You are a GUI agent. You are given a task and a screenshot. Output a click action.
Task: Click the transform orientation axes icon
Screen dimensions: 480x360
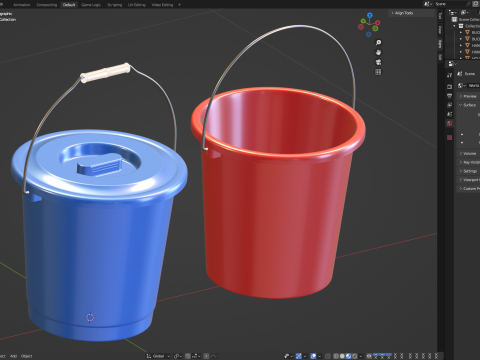pos(149,356)
